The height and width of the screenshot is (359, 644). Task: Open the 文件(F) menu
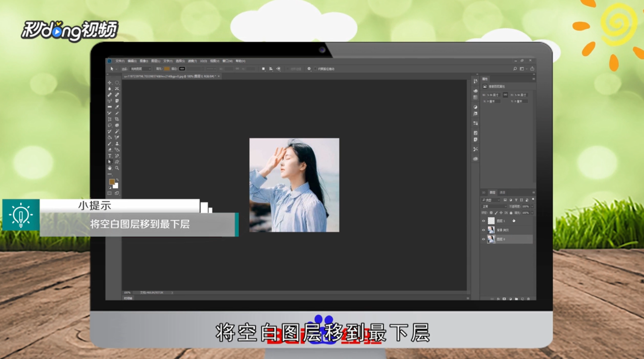tap(120, 61)
